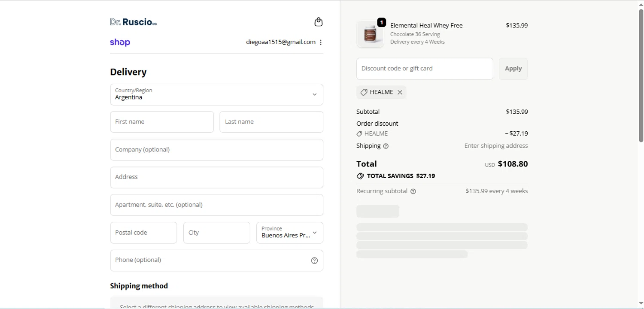Open the shopping bag cart icon
Screen dimensions: 644x309
pos(318,22)
